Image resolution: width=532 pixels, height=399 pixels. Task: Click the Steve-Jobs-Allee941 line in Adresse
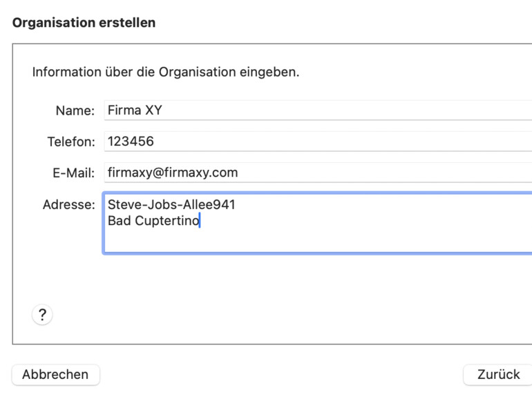(171, 205)
